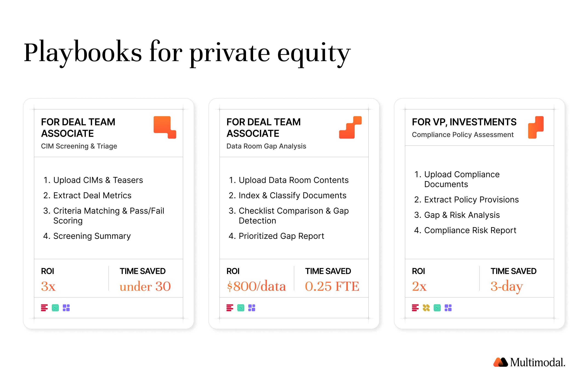
Task: Click green square icon on CIM Screening card
Action: pyautogui.click(x=55, y=308)
